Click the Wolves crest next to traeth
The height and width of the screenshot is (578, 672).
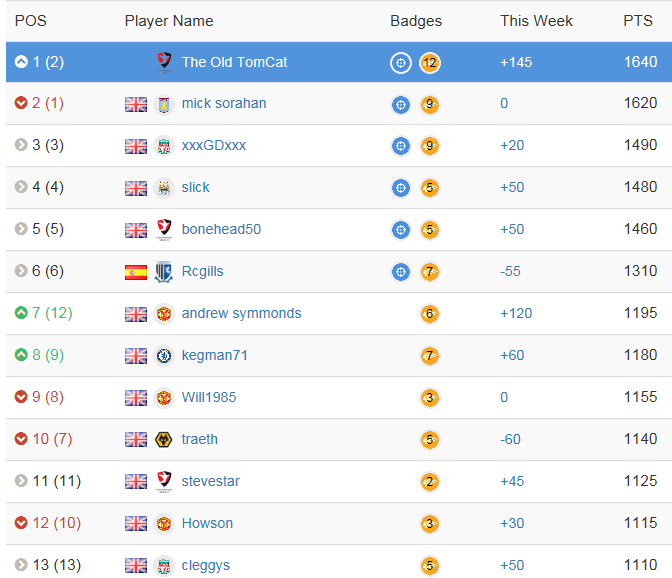click(x=164, y=440)
